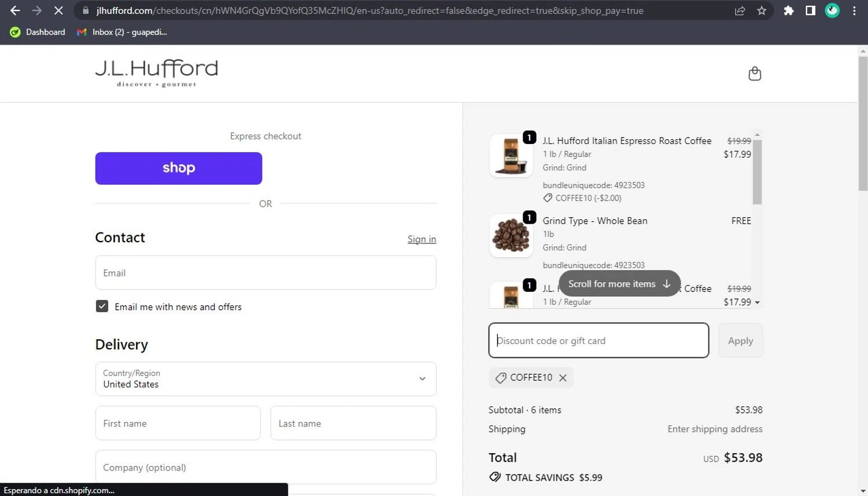The height and width of the screenshot is (496, 868).
Task: Click Total Savings tag icon
Action: [x=495, y=477]
